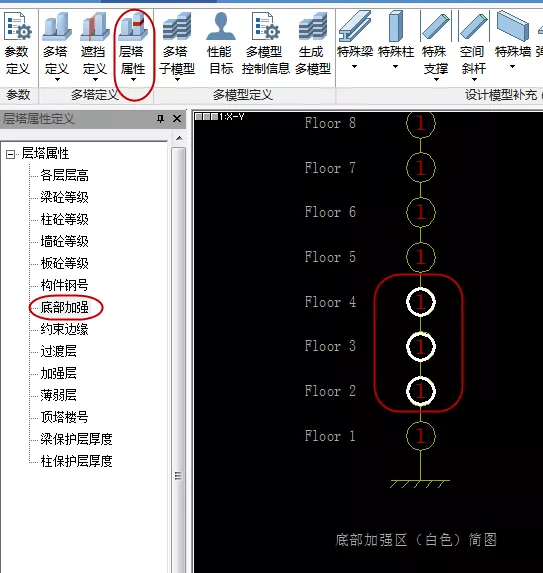
Task: Expand the 特殊柱 dropdown arrow
Action: 395,67
